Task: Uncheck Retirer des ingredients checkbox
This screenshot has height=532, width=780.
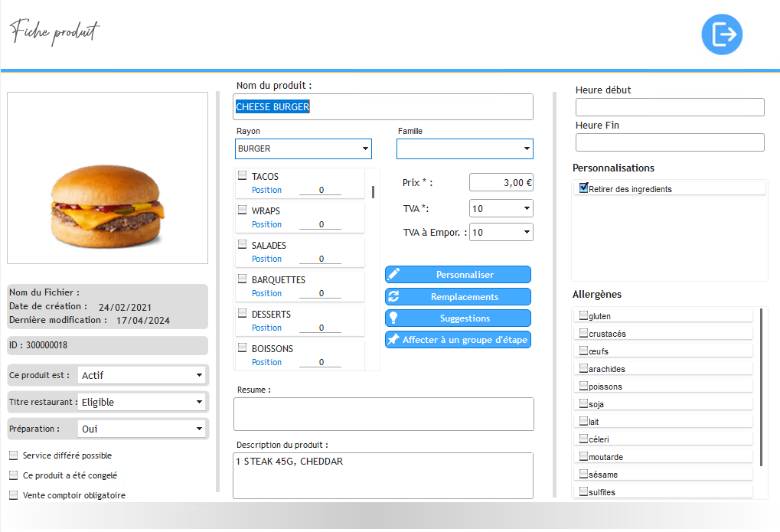Action: pyautogui.click(x=584, y=188)
